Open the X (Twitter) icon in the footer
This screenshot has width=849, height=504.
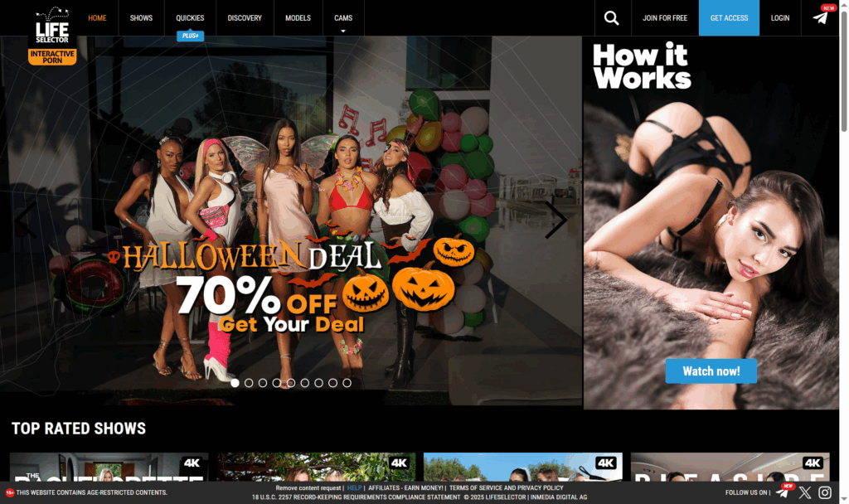(804, 492)
